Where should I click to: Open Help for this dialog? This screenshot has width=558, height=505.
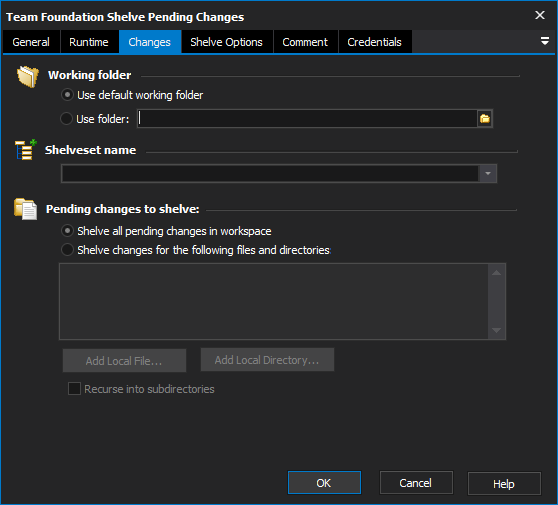[504, 483]
